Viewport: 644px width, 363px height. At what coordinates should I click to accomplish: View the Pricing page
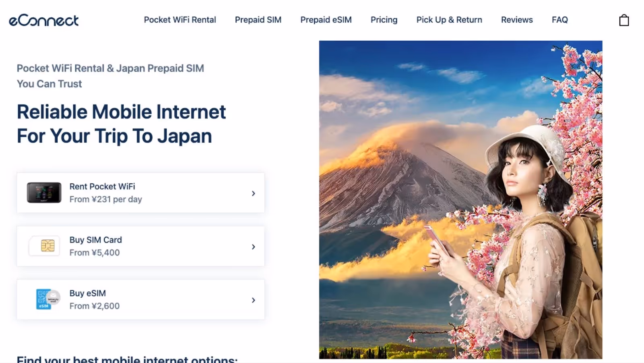point(384,20)
